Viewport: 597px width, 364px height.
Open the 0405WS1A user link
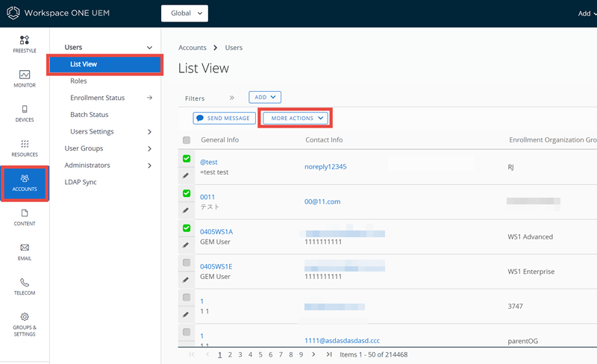[x=216, y=232]
